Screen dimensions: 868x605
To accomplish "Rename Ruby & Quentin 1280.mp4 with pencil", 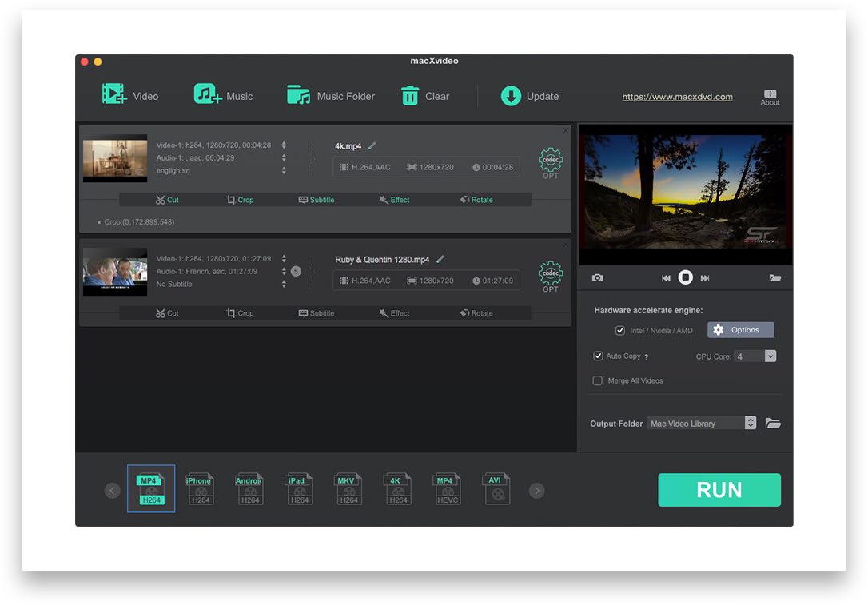I will click(440, 259).
